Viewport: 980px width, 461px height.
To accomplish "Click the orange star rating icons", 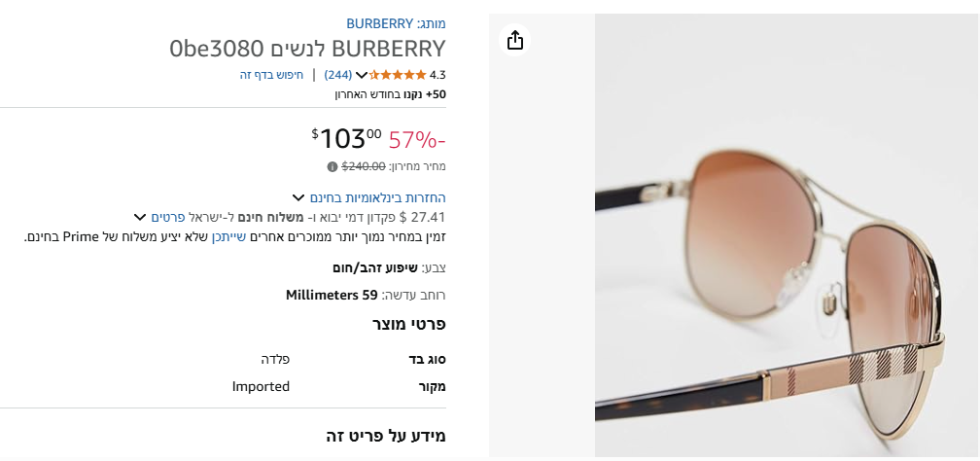I will 398,75.
